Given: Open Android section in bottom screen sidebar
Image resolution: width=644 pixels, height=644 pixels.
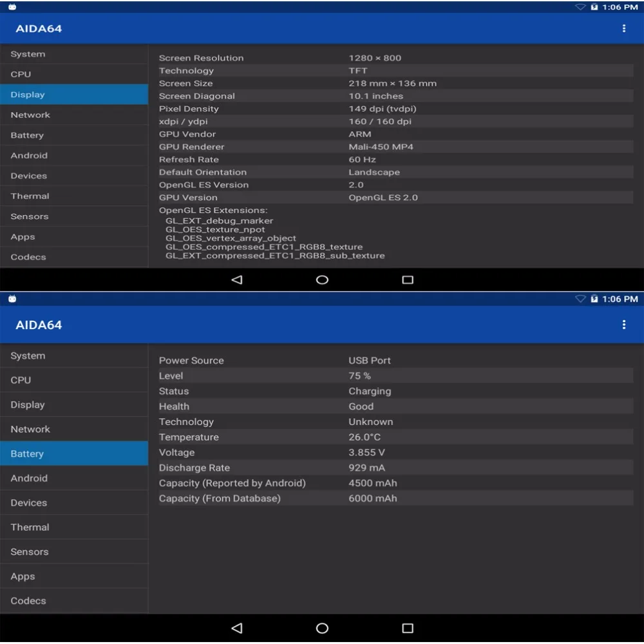Looking at the screenshot, I should [x=74, y=478].
